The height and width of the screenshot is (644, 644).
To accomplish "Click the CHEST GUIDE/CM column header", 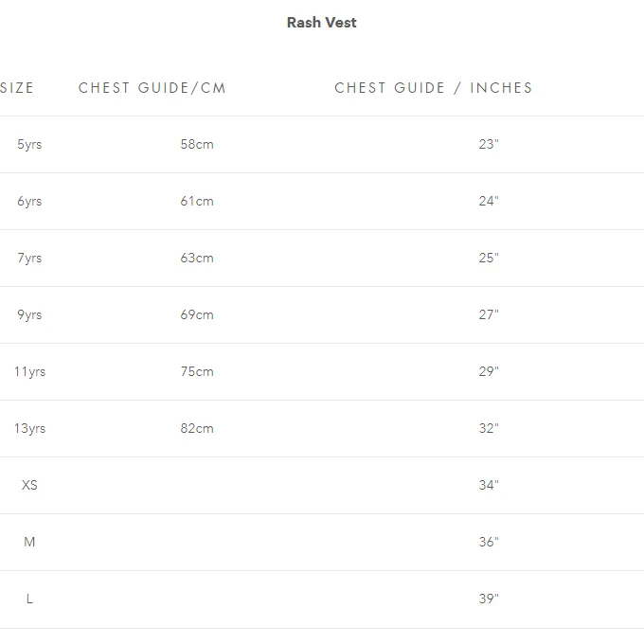I will [x=152, y=88].
